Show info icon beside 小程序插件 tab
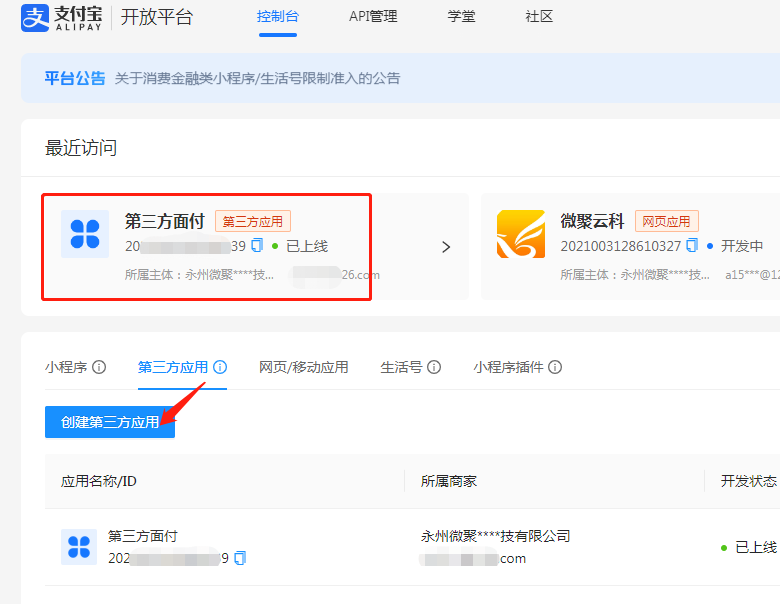The width and height of the screenshot is (780, 604). point(555,367)
